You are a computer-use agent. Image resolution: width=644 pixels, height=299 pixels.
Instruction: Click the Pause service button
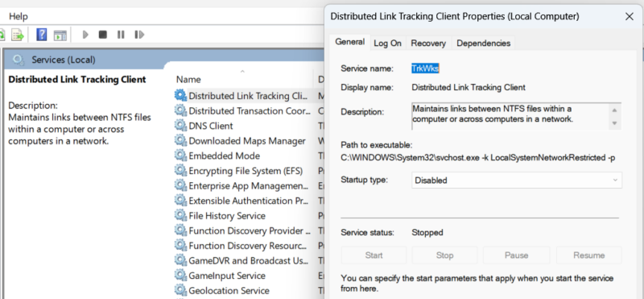click(516, 255)
